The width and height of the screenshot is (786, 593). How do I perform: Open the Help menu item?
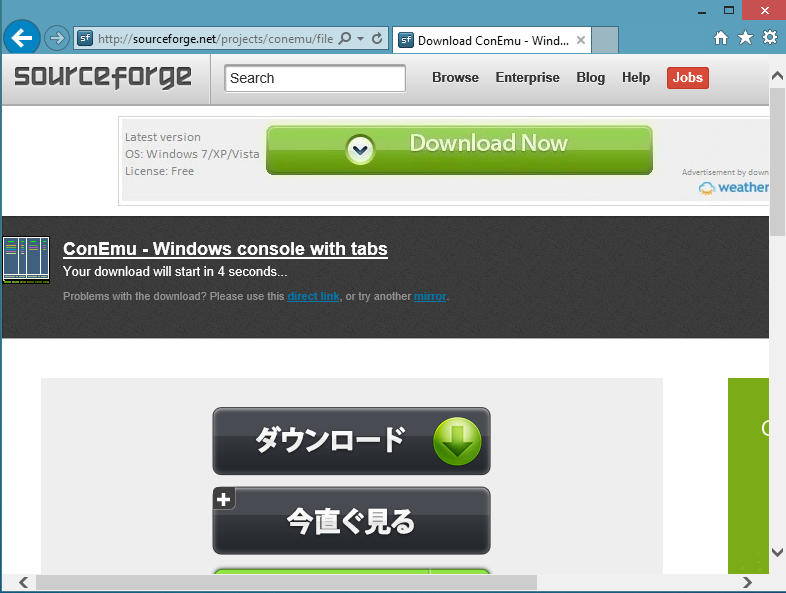click(636, 78)
